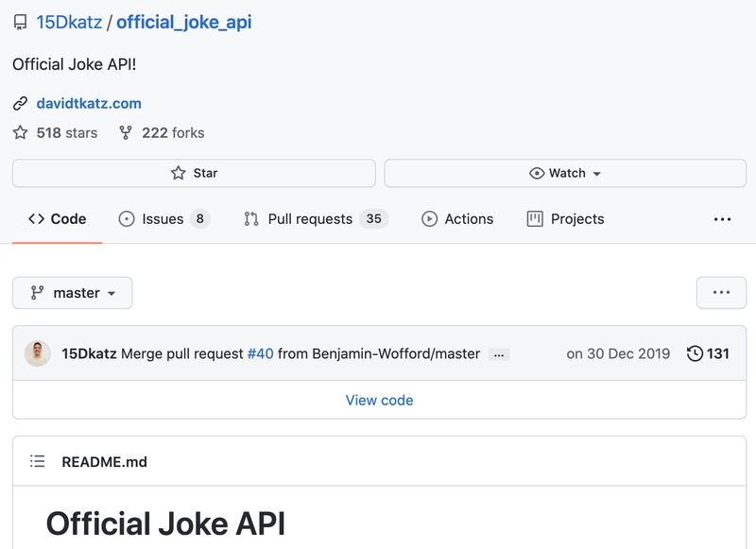
Task: Open the repository options ellipsis button
Action: 721,293
